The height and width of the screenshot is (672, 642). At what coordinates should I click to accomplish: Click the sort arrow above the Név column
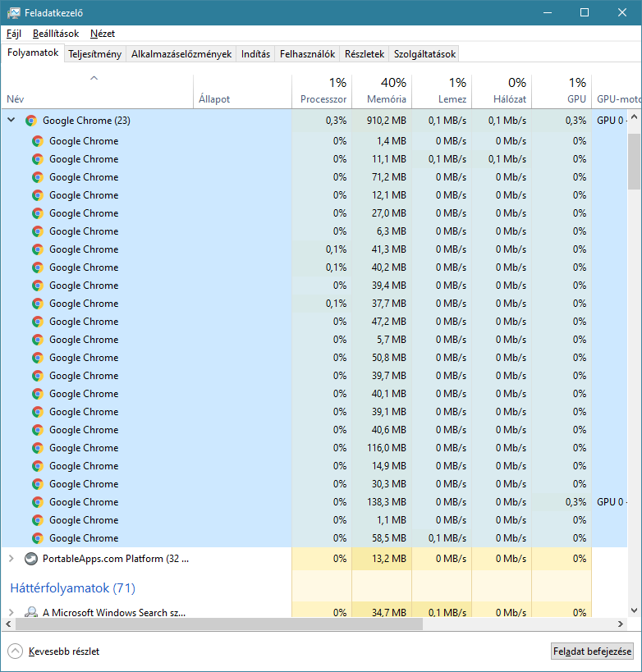tap(94, 78)
